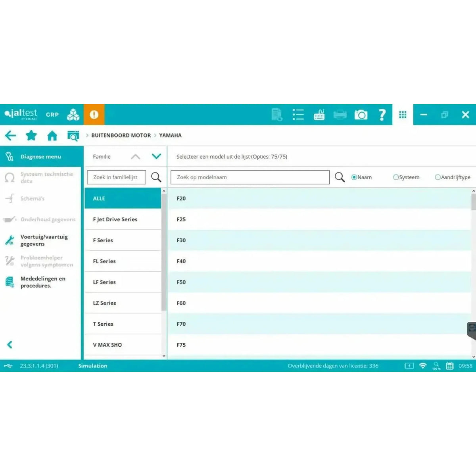Select T Series family
Viewport: 476px width, 476px height.
coord(123,324)
